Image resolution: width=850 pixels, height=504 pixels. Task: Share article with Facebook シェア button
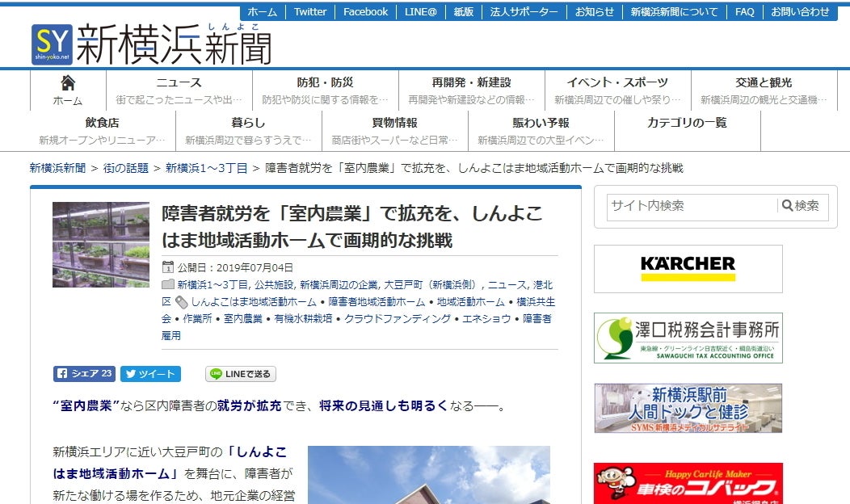pyautogui.click(x=84, y=374)
